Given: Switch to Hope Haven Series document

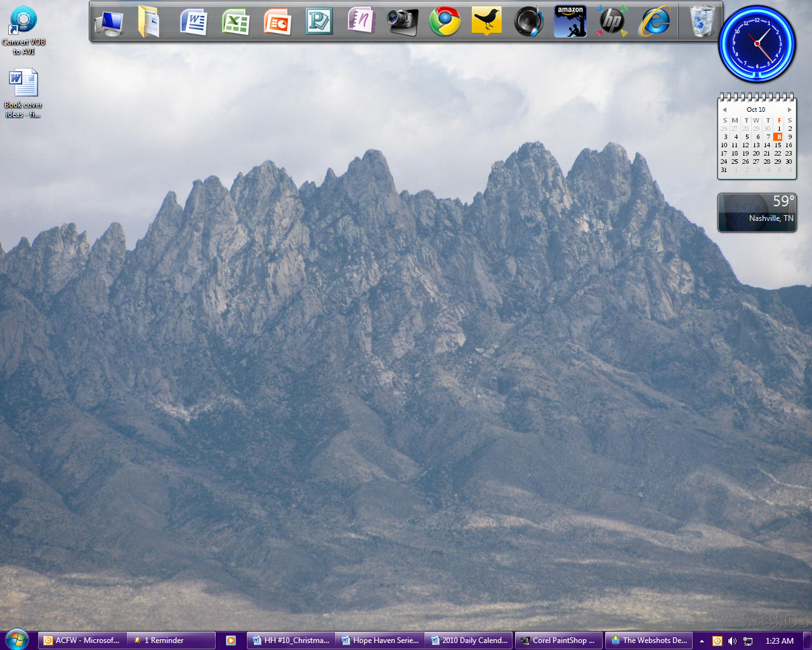Looking at the screenshot, I should click(x=379, y=640).
